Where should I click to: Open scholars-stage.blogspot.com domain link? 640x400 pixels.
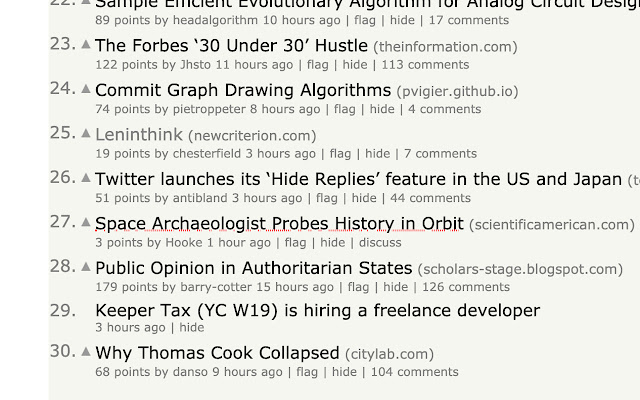[520, 269]
